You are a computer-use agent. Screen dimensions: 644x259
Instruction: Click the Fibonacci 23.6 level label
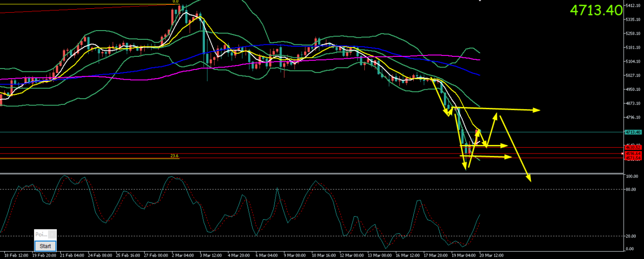coord(174,156)
